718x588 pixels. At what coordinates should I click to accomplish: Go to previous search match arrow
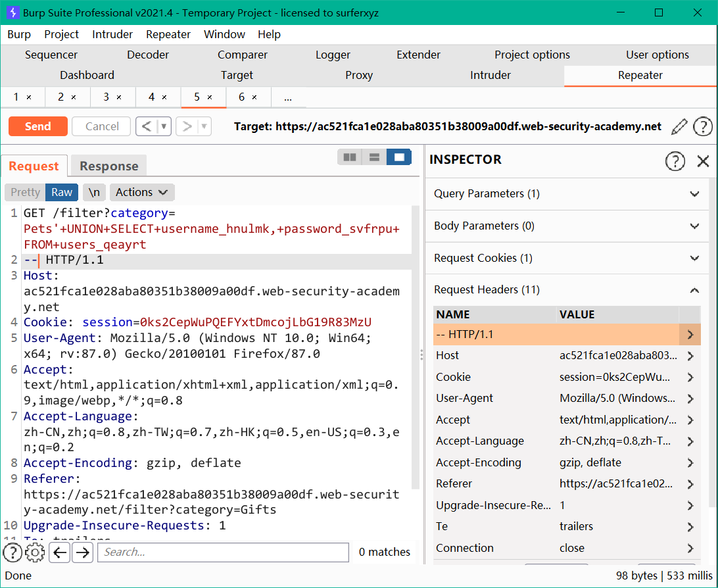tap(60, 552)
